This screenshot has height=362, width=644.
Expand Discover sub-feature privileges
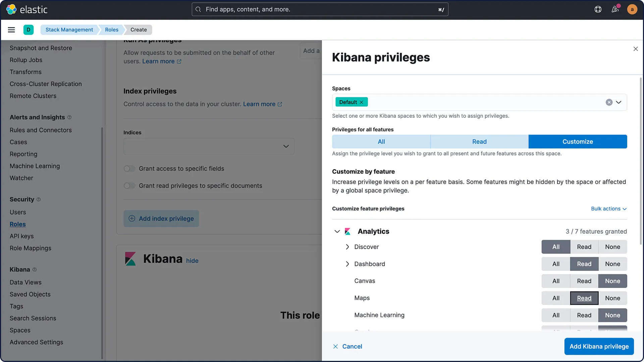tap(347, 247)
